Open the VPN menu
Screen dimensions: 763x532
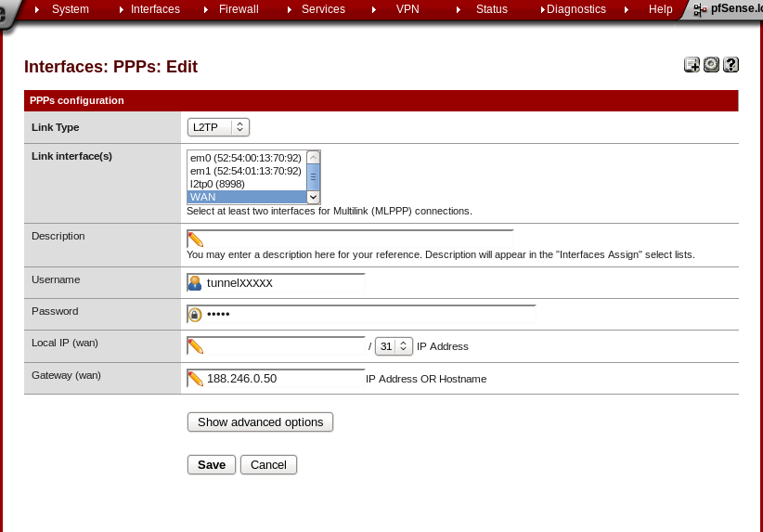(407, 9)
